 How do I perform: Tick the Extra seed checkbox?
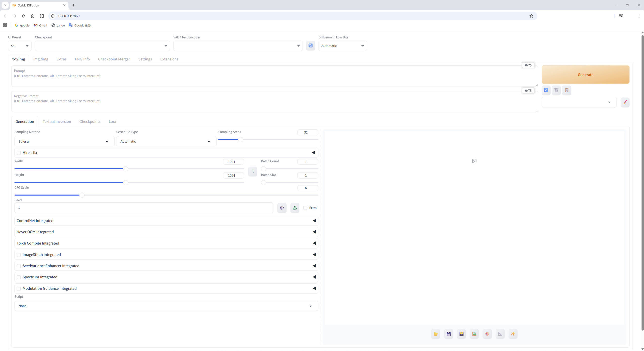pyautogui.click(x=305, y=208)
